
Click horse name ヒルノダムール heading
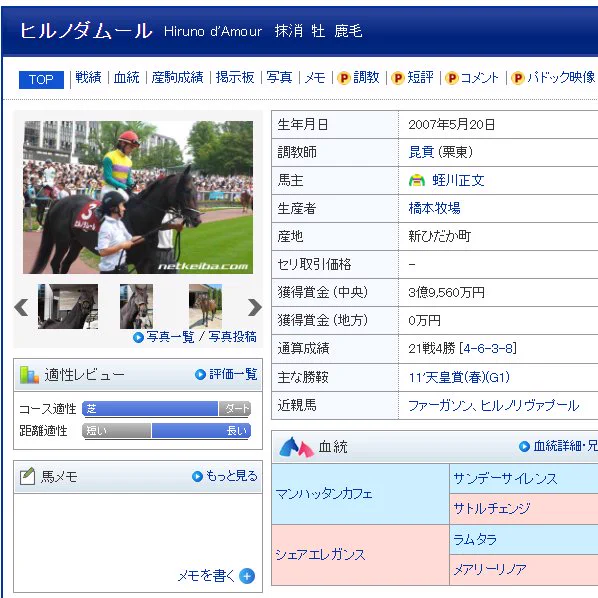(x=86, y=31)
